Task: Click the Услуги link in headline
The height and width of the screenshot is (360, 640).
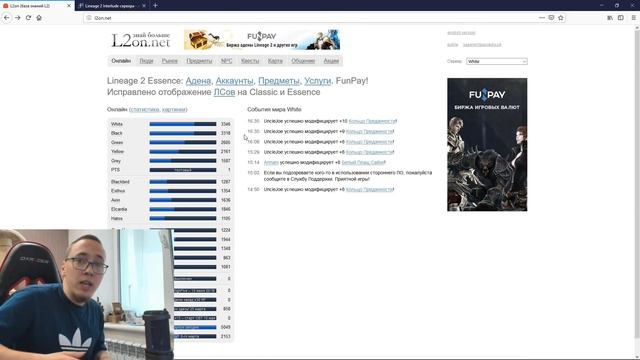Action: click(318, 81)
